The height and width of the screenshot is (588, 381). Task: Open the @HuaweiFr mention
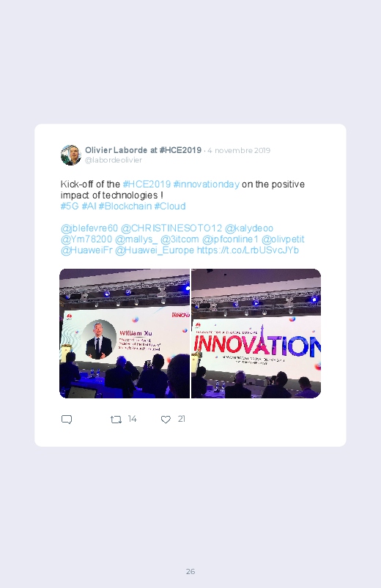[x=86, y=250]
